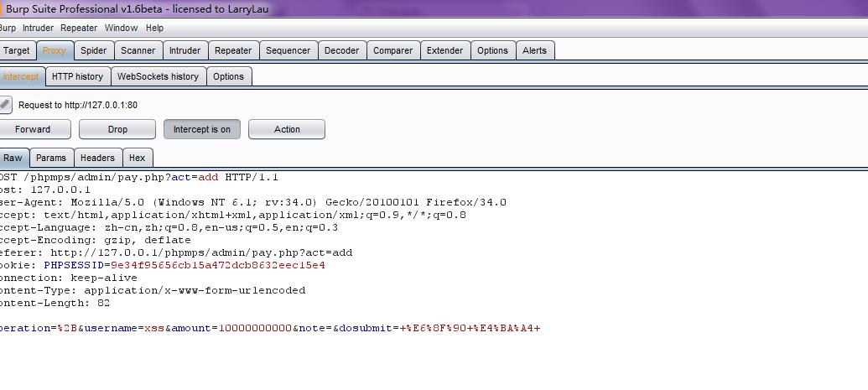868x390 pixels.
Task: Click the Accept: text/html header line
Action: click(x=233, y=215)
